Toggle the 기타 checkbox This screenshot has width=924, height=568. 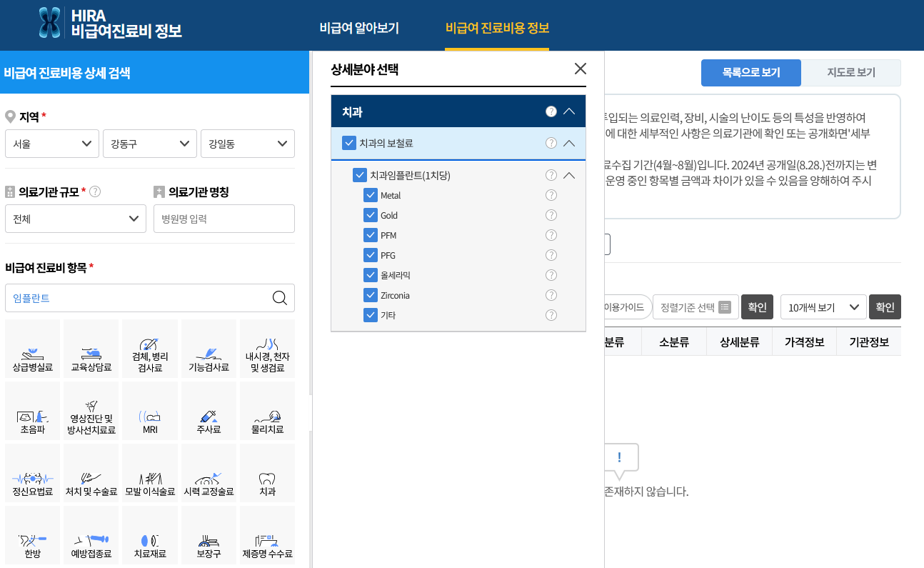click(371, 315)
